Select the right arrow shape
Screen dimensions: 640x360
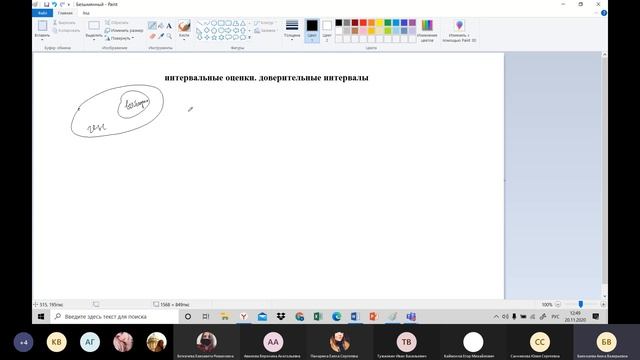pos(229,30)
